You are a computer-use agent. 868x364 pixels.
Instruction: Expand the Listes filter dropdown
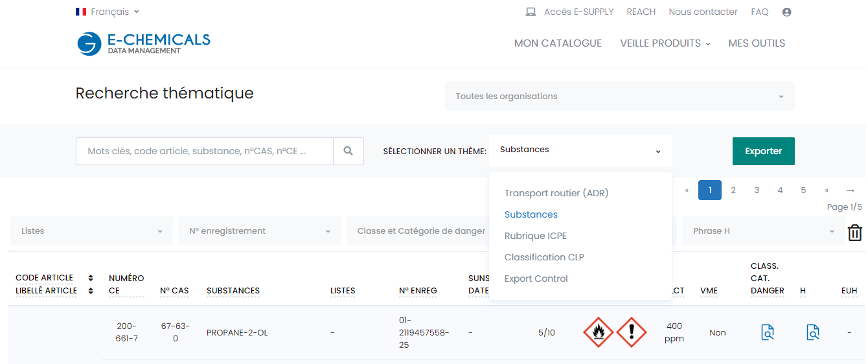pyautogui.click(x=91, y=231)
